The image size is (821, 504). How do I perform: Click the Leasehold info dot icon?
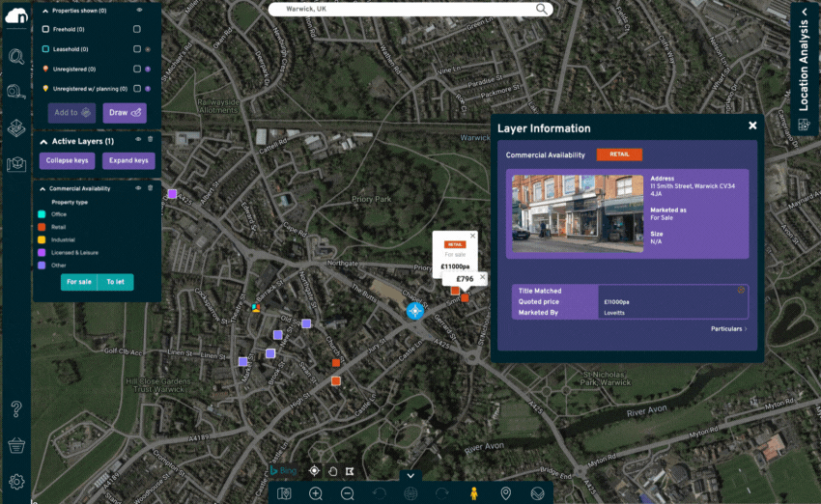tap(148, 49)
